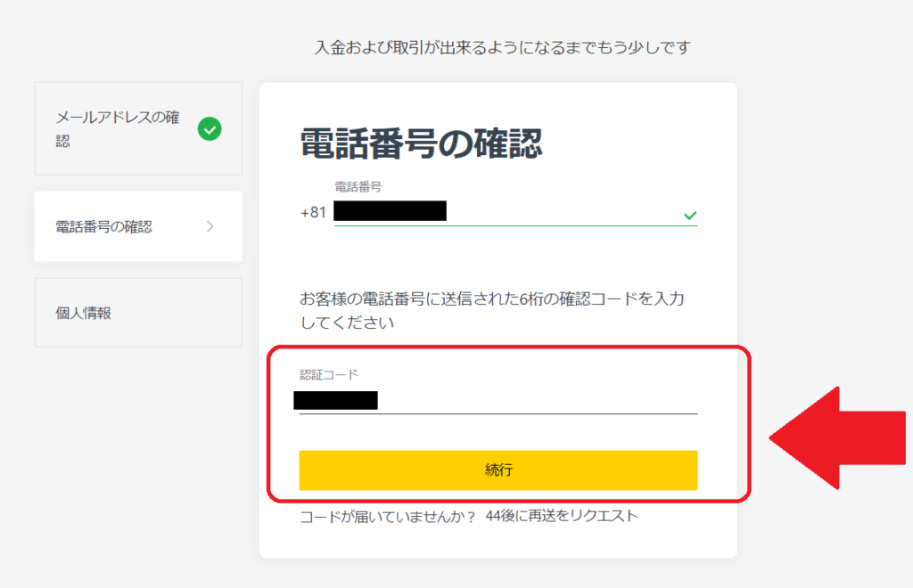Switch to the 個人情報 step
This screenshot has height=588, width=913.
137,312
